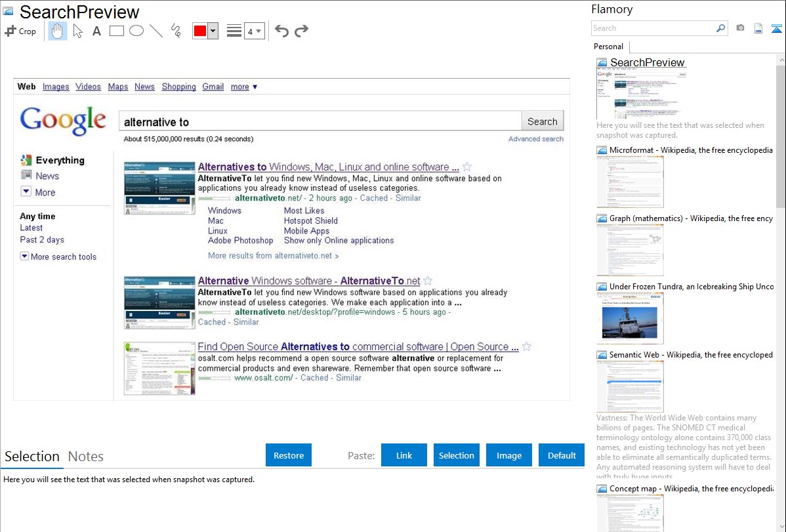Screen dimensions: 786x532
Task: Click the red color swatch
Action: 200,31
